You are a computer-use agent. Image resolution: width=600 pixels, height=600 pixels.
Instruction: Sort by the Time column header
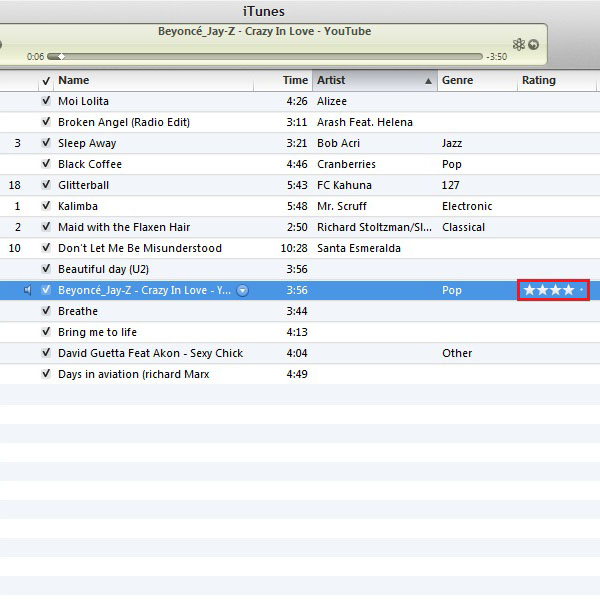point(283,81)
